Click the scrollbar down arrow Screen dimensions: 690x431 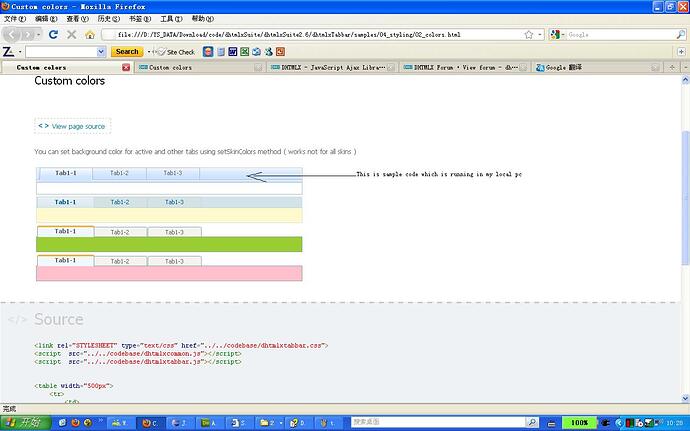[x=685, y=398]
